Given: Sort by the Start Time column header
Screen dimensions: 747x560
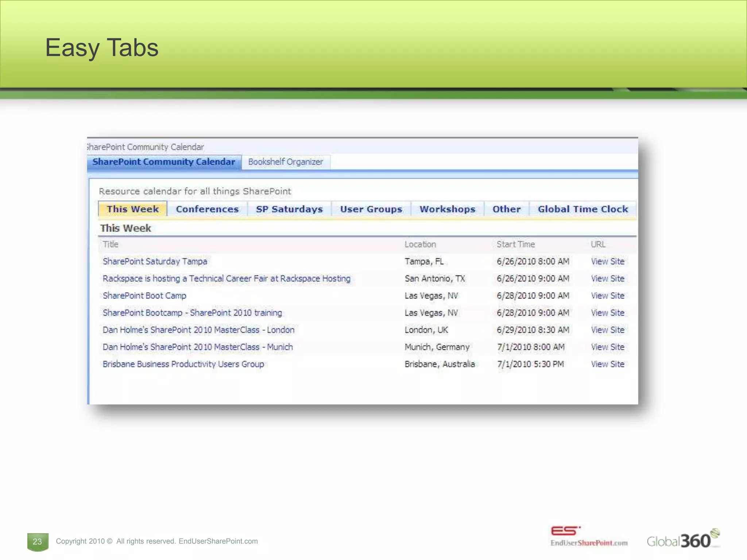Looking at the screenshot, I should point(515,244).
